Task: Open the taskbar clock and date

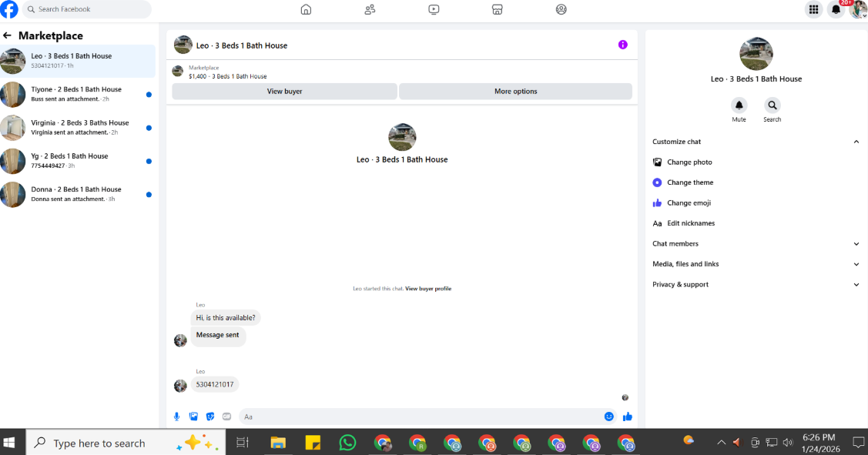Action: 820,443
